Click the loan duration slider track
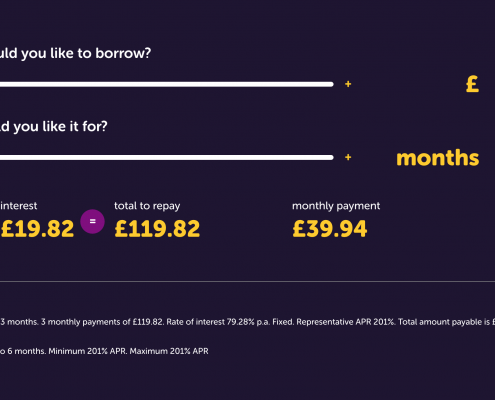This screenshot has height=400, width=495. [x=167, y=157]
